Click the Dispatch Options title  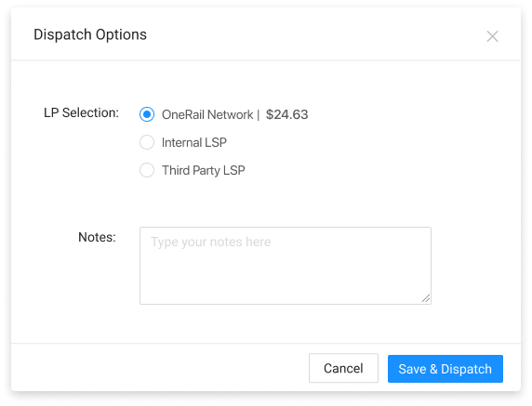tap(90, 34)
